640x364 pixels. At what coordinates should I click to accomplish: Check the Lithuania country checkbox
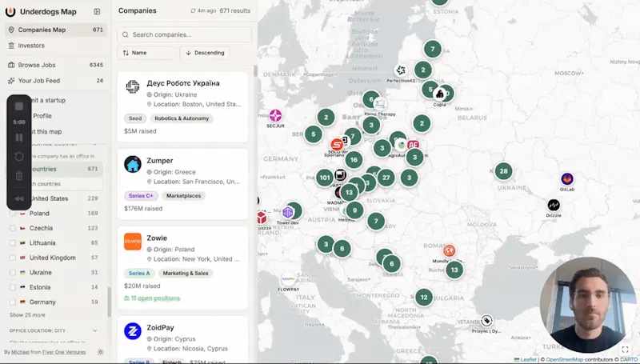[x=13, y=243]
